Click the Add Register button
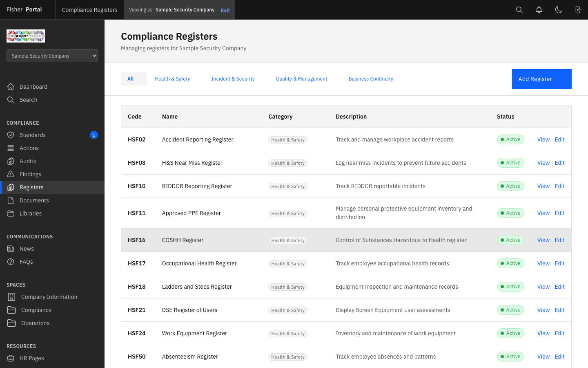 (x=541, y=79)
